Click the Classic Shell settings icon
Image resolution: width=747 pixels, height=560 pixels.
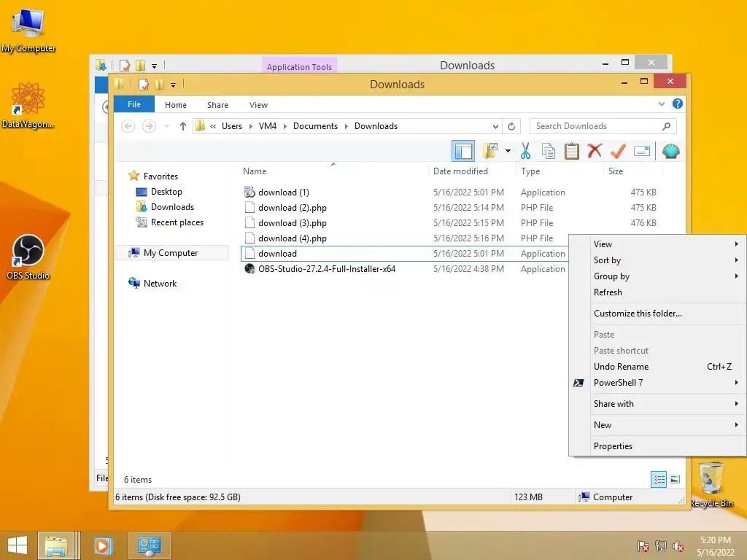click(671, 152)
